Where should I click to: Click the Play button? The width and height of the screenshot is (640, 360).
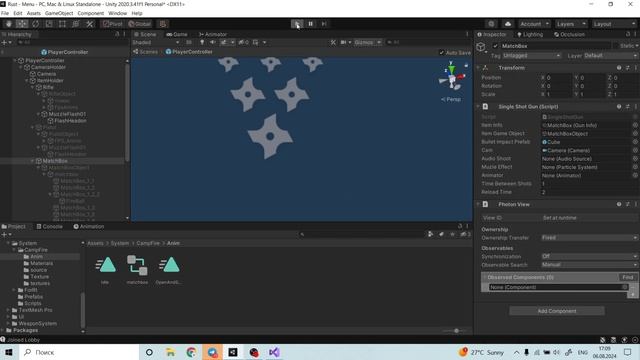click(x=297, y=24)
